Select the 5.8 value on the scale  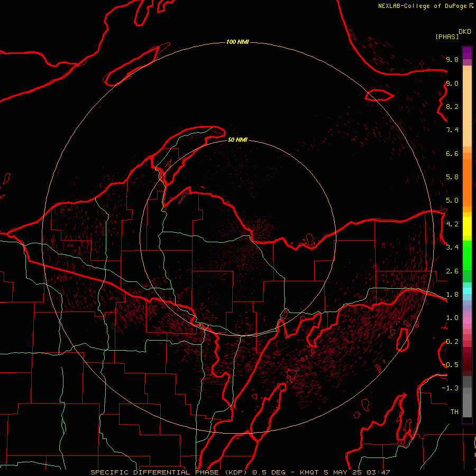pos(452,177)
